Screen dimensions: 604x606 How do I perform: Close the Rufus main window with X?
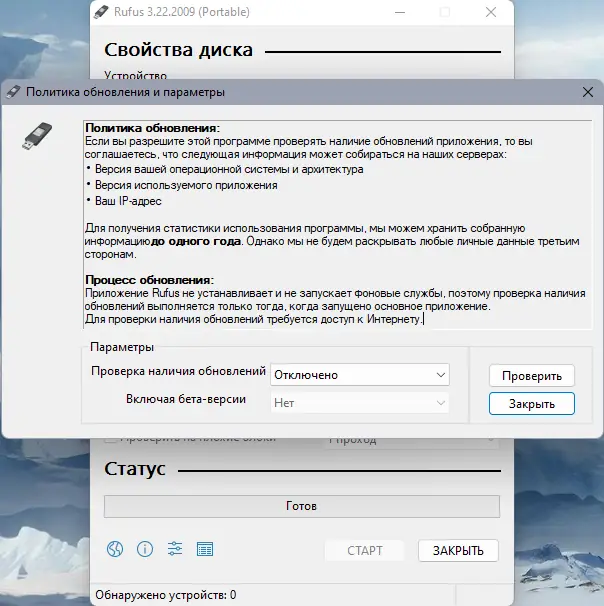pos(491,12)
